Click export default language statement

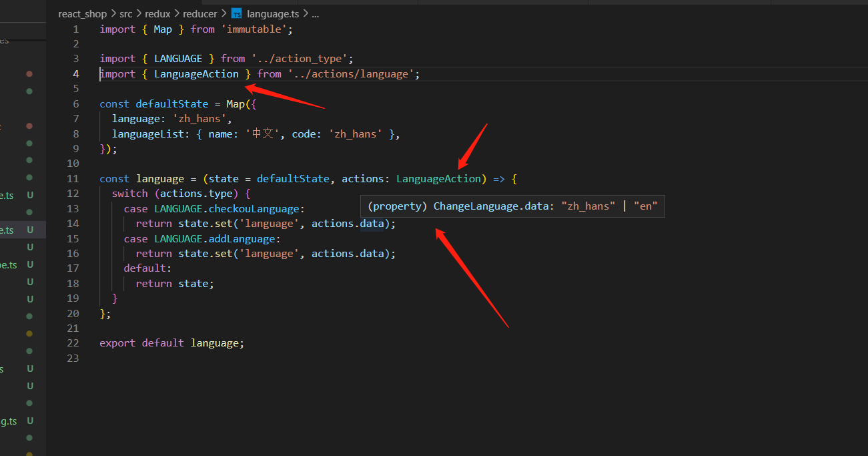[172, 343]
